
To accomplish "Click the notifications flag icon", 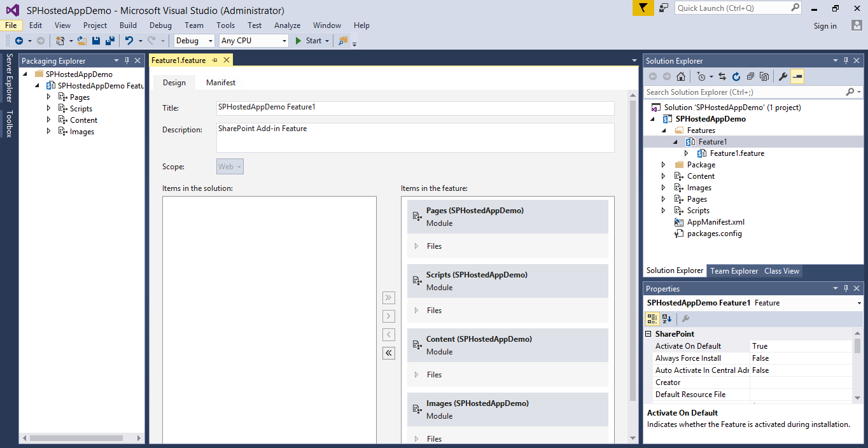I will pos(643,8).
